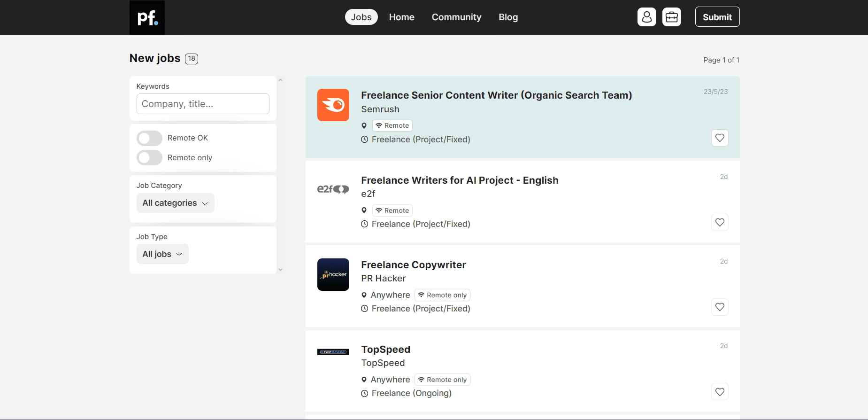Click the Semrush company logo
This screenshot has width=868, height=420.
333,105
